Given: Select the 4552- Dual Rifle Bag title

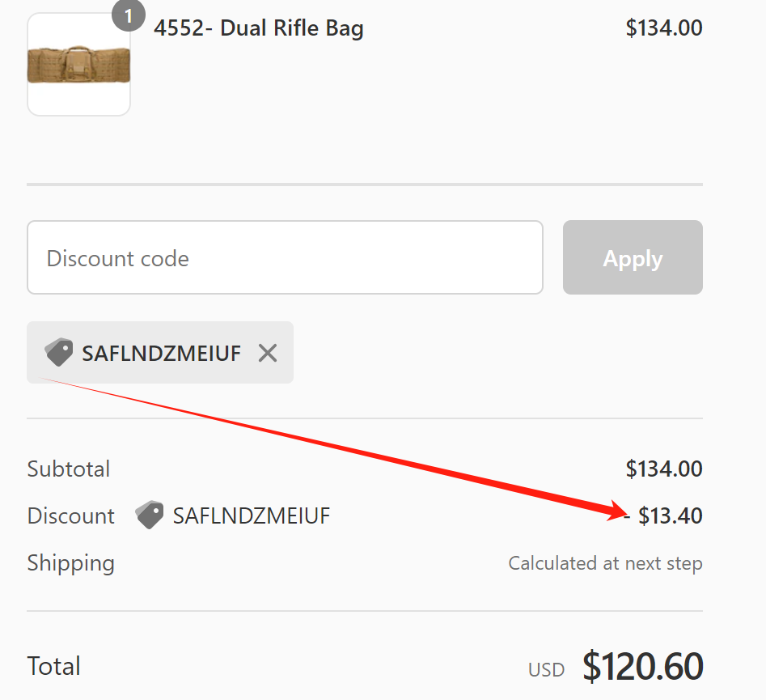Looking at the screenshot, I should (x=258, y=28).
